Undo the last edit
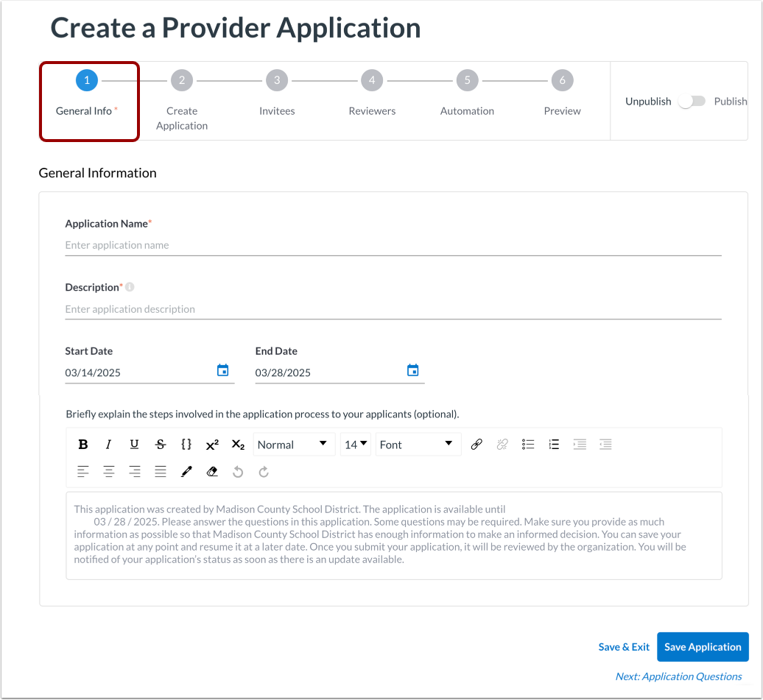763x700 pixels. (x=238, y=472)
